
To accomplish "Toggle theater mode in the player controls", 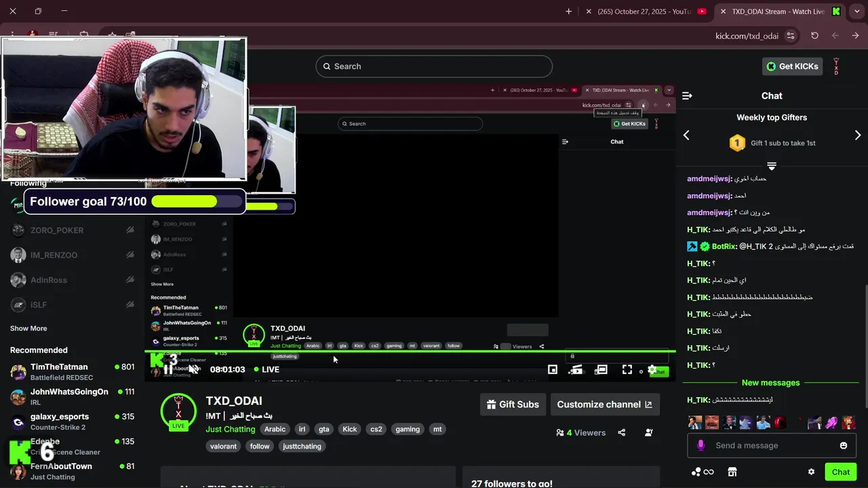I will click(601, 369).
